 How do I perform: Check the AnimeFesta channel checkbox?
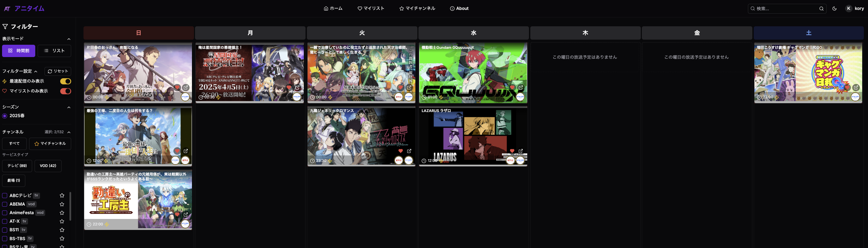point(5,213)
